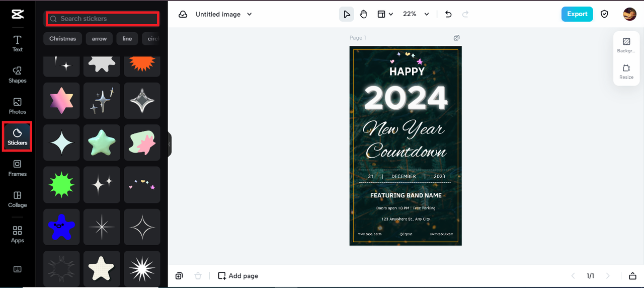Add the white outlined four-point star sticker
The height and width of the screenshot is (288, 644).
(142, 227)
